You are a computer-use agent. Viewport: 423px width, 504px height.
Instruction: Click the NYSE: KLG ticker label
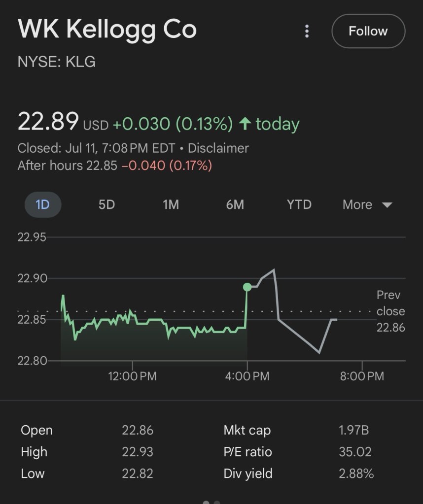(56, 62)
